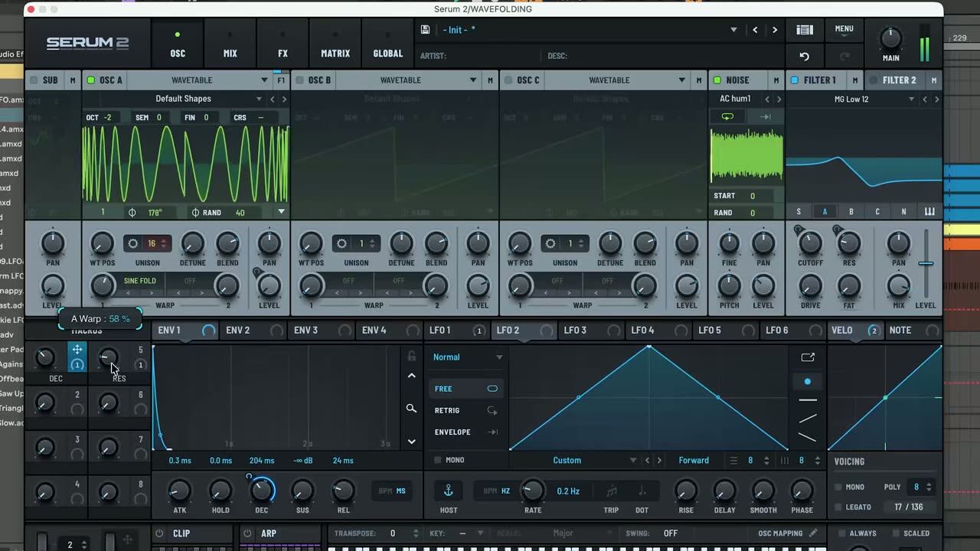The height and width of the screenshot is (551, 980).
Task: Open the MENU button
Action: click(x=844, y=30)
